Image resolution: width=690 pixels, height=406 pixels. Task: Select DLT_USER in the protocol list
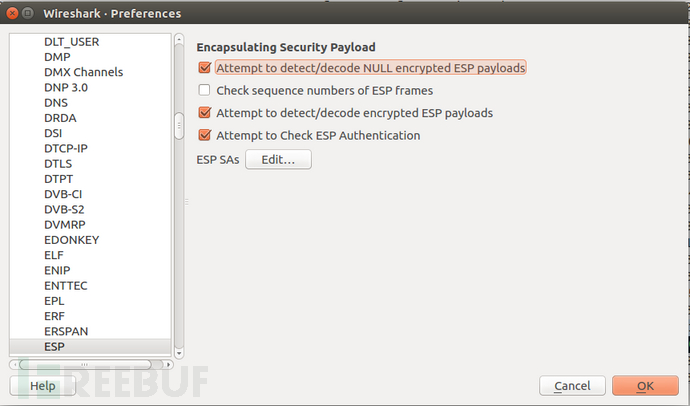tap(70, 43)
